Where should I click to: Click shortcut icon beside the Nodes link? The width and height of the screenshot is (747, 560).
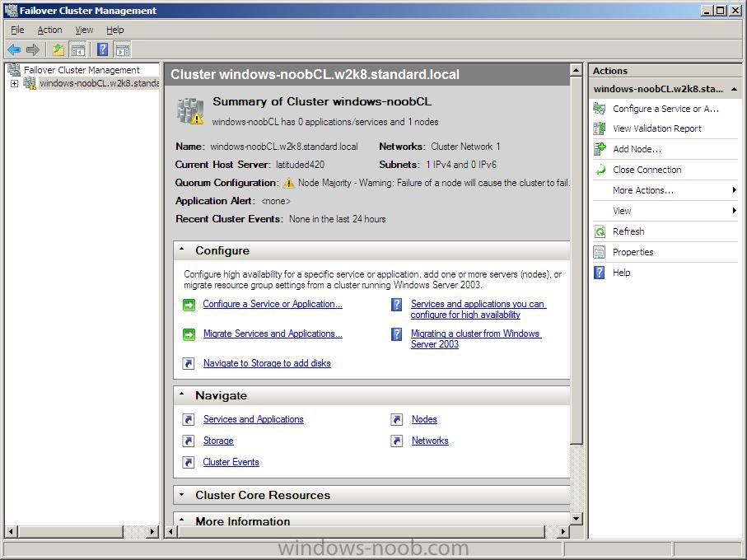point(397,419)
